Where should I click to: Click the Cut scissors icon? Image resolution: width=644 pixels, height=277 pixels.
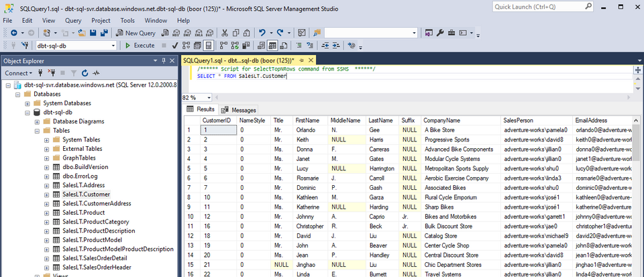click(x=225, y=32)
